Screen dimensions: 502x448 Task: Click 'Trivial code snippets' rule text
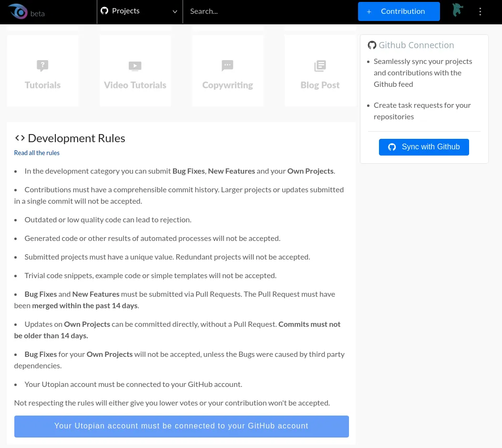(151, 276)
